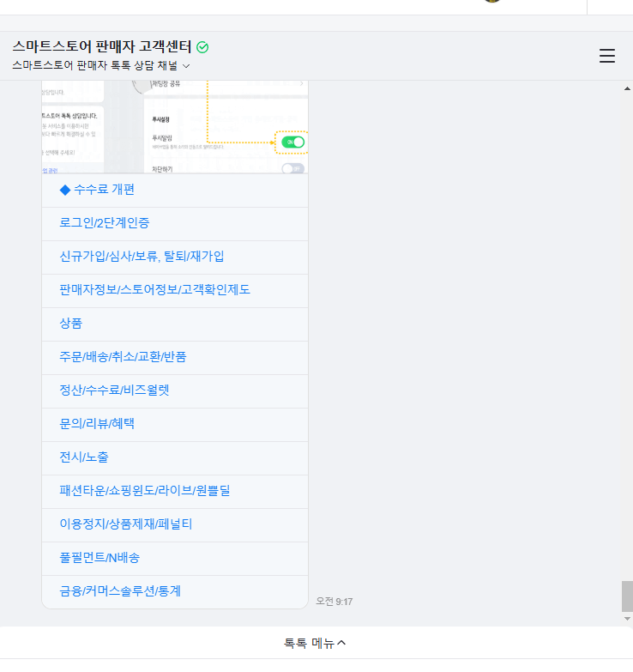Select the 수수료 개편 option
The image size is (633, 672).
point(175,191)
